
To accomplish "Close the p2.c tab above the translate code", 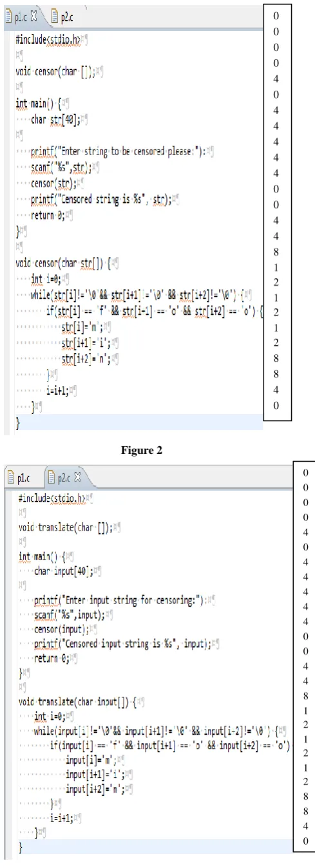I will [x=79, y=477].
